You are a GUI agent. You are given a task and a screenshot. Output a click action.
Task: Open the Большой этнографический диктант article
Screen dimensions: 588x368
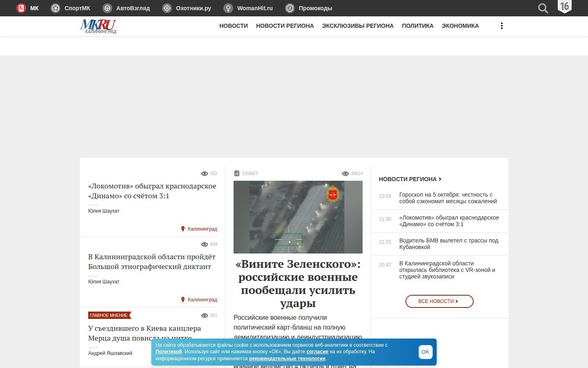[152, 262]
